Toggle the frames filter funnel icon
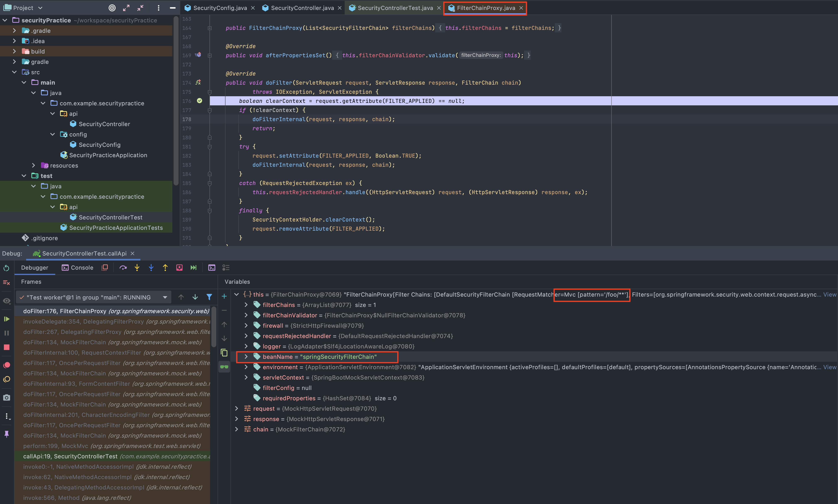This screenshot has width=838, height=504. (x=209, y=297)
